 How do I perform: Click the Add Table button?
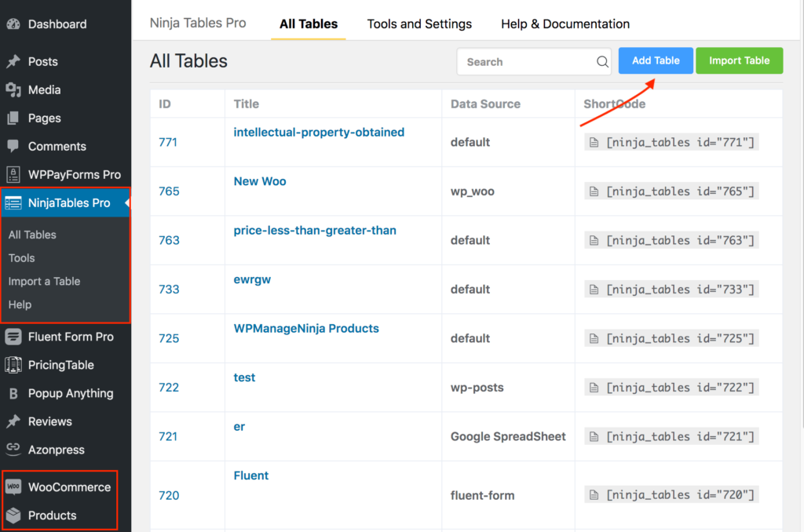click(655, 60)
